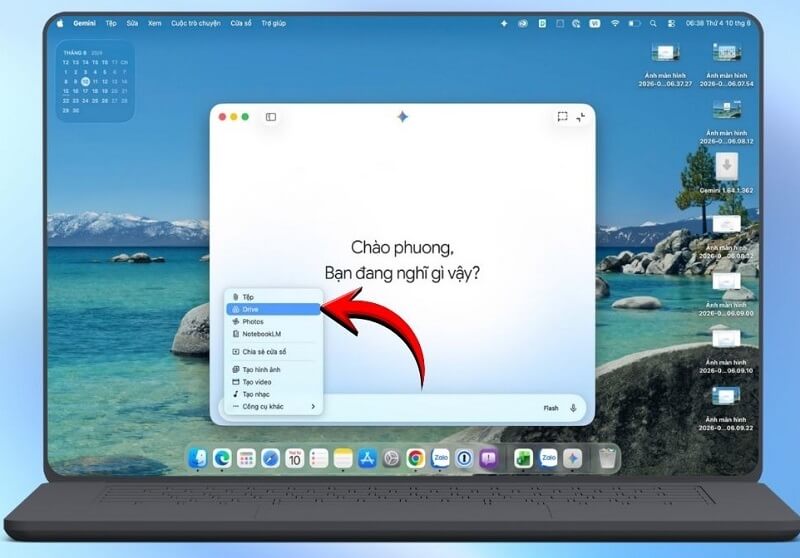The image size is (800, 558).
Task: Open System Settings from the dock
Action: 391,458
